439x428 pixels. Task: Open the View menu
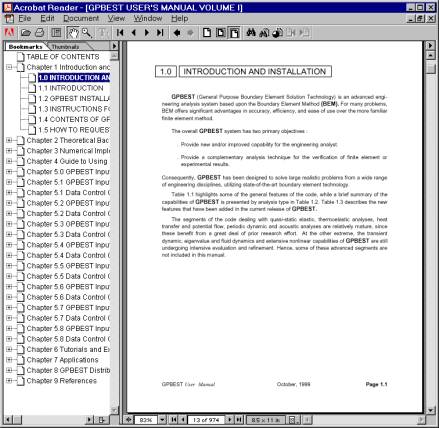click(x=116, y=19)
